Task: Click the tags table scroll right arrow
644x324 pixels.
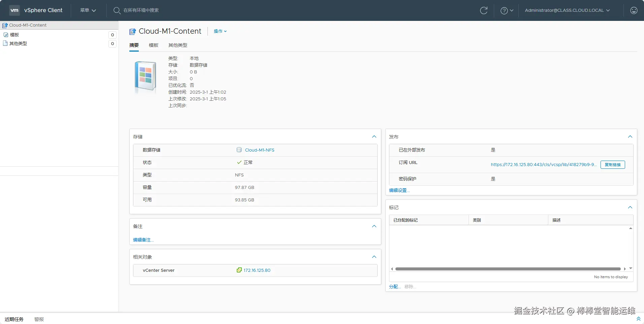Action: [625, 269]
